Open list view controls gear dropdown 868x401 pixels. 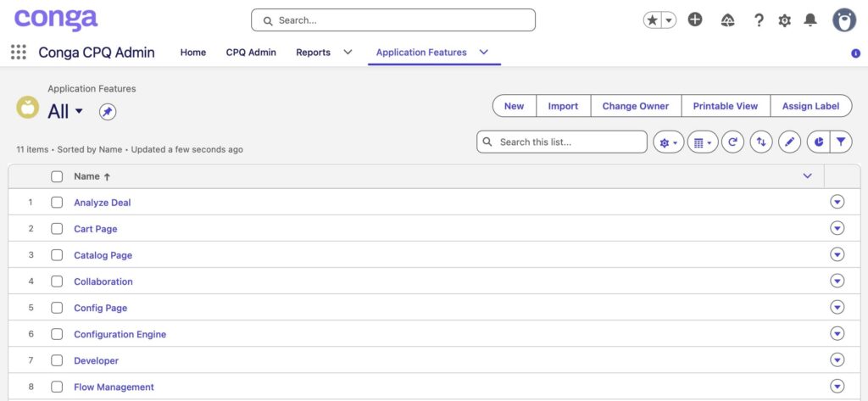pos(669,142)
